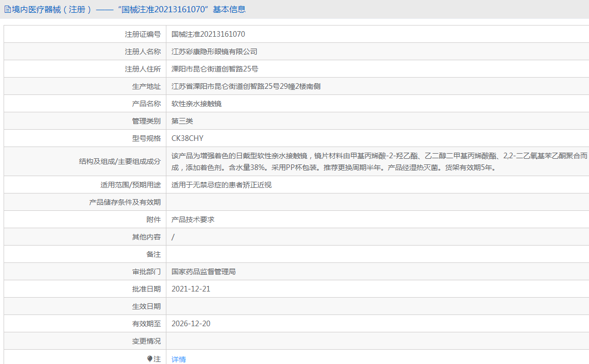589x364 pixels.
Task: Click approval date 2021-12-21
Action: [x=191, y=289]
